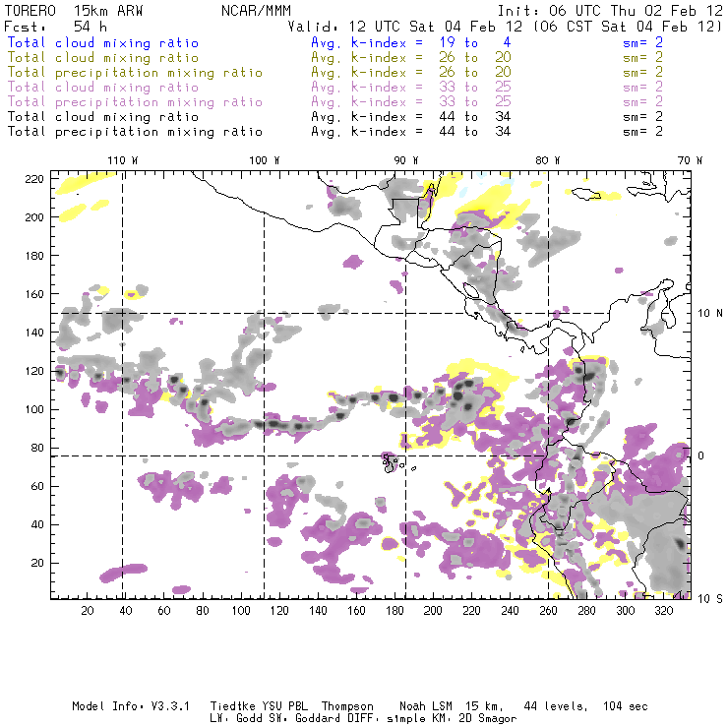The image size is (728, 728).
Task: Click the '70 W' longitude label
Action: [x=690, y=160]
